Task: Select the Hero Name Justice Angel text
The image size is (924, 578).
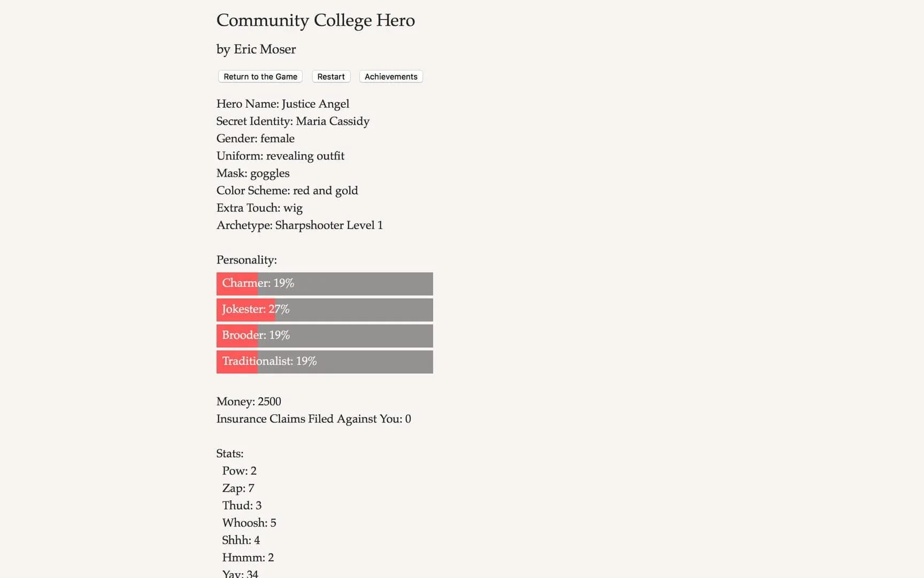Action: click(x=282, y=104)
